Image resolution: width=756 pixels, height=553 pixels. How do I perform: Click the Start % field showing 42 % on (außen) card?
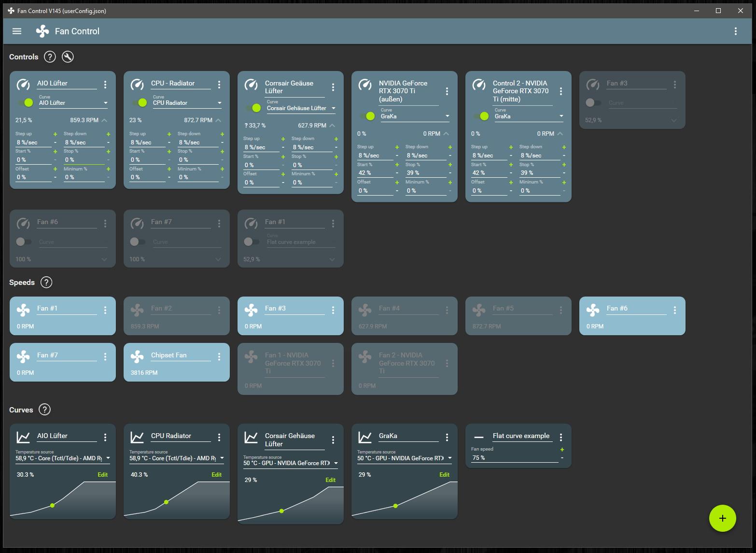pos(375,173)
